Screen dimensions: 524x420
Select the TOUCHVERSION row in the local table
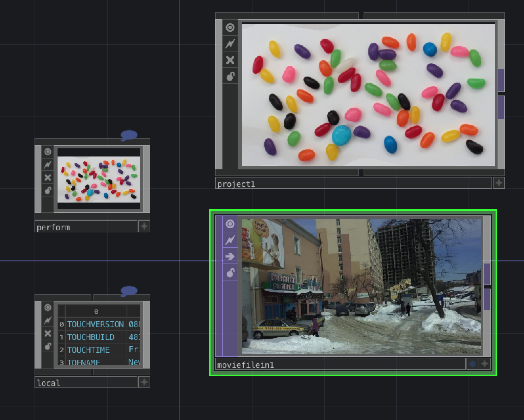pos(96,324)
